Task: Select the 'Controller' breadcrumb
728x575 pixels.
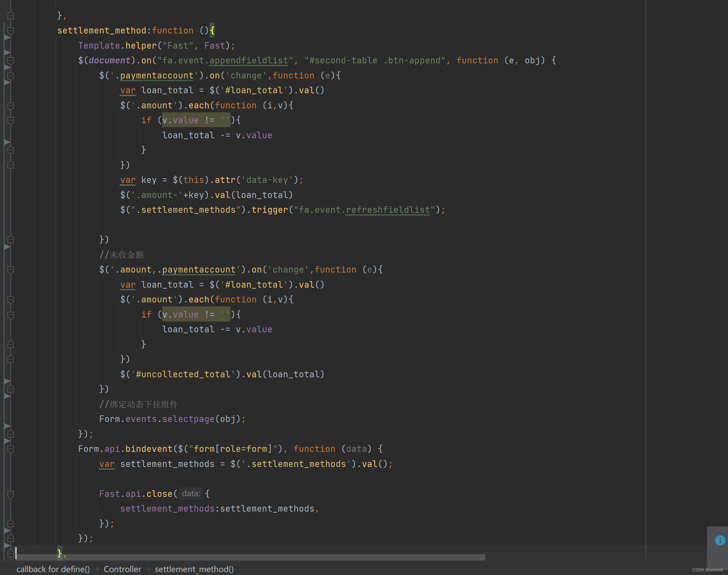Action: click(x=122, y=569)
